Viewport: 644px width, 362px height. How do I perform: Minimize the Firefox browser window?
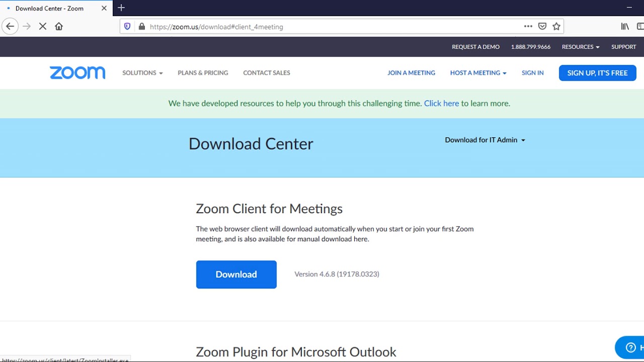click(x=629, y=8)
